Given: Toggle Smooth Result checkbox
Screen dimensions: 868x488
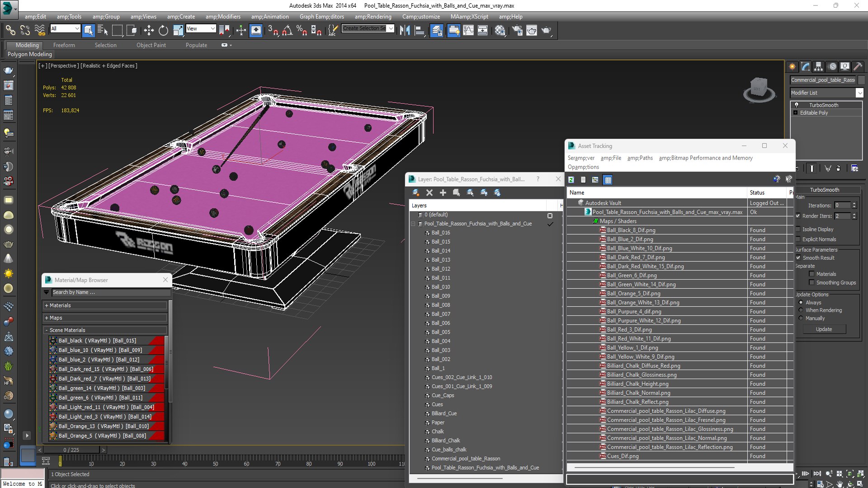Looking at the screenshot, I should [798, 258].
